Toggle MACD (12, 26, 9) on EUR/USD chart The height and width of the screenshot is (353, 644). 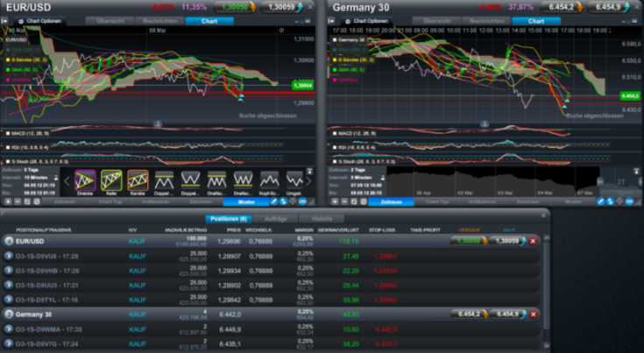tap(8, 133)
